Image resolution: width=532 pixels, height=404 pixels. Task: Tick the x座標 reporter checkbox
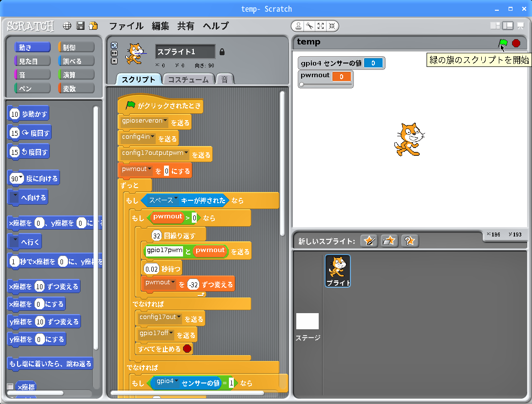pos(10,387)
